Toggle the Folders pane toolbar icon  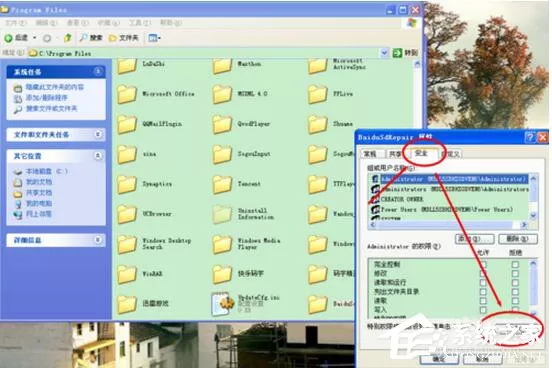[x=113, y=38]
